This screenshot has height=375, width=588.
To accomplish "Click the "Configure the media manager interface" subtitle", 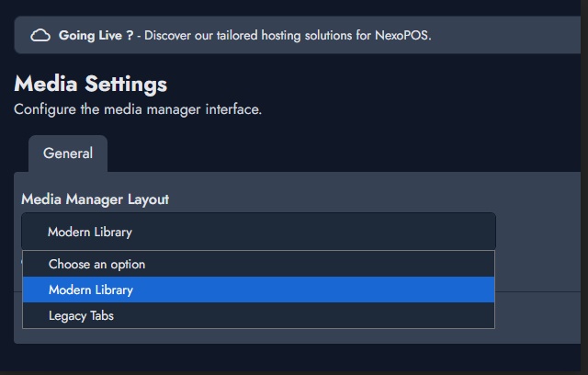I will click(138, 109).
